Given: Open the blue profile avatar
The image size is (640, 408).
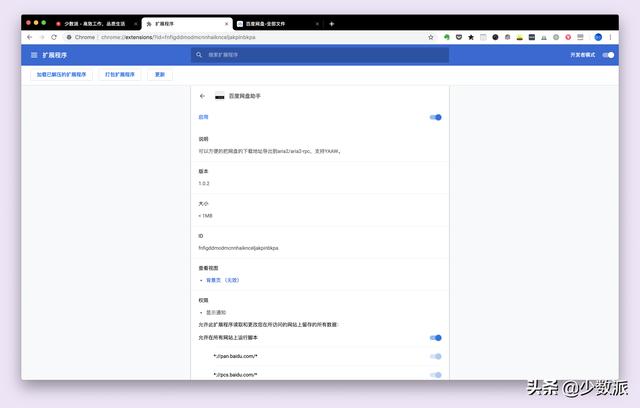Looking at the screenshot, I should click(598, 37).
